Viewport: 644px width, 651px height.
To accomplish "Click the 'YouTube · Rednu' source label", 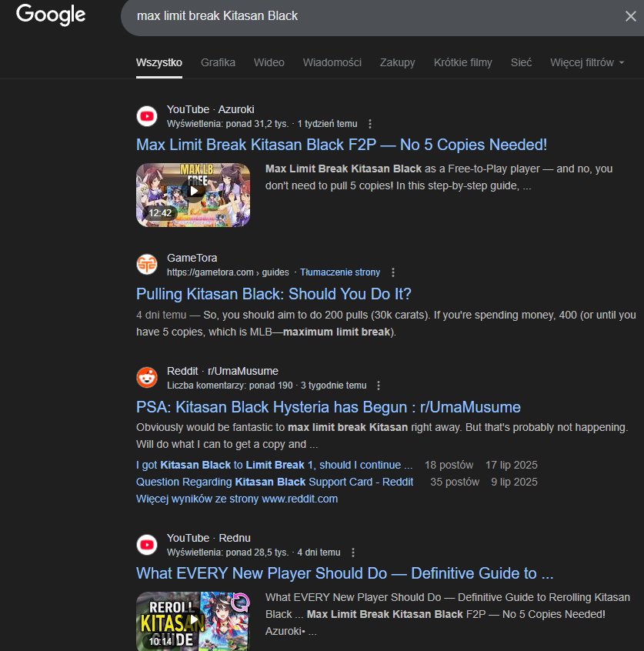I will [209, 538].
